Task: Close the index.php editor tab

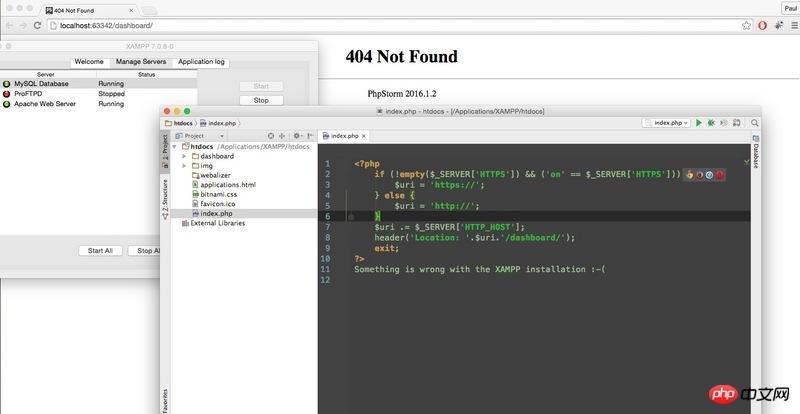Action: 364,136
